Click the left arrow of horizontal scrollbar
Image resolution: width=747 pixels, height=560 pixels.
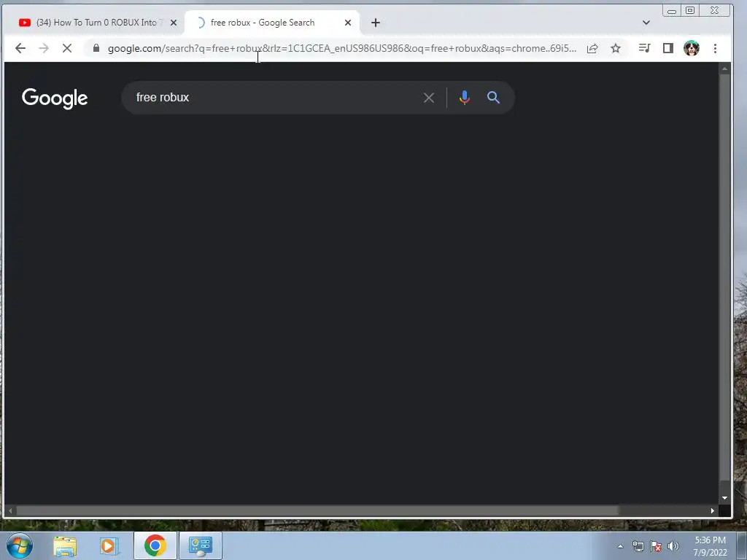[x=10, y=510]
